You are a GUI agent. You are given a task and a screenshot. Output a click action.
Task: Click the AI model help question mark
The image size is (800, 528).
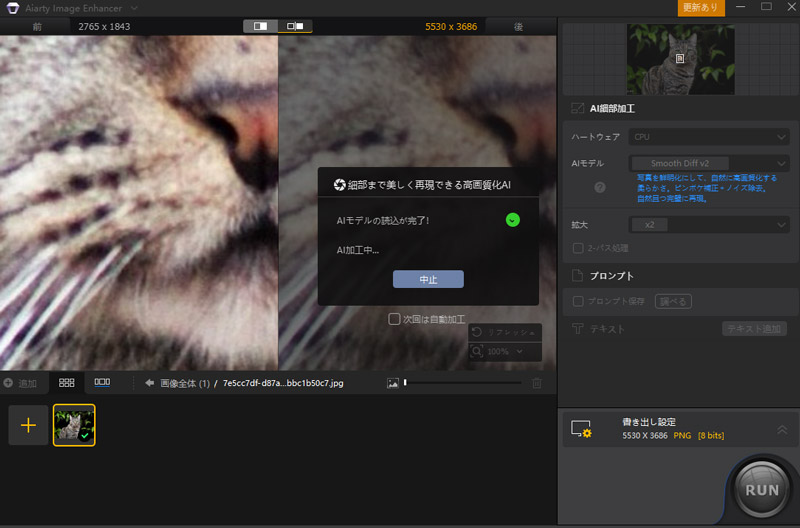(x=600, y=186)
